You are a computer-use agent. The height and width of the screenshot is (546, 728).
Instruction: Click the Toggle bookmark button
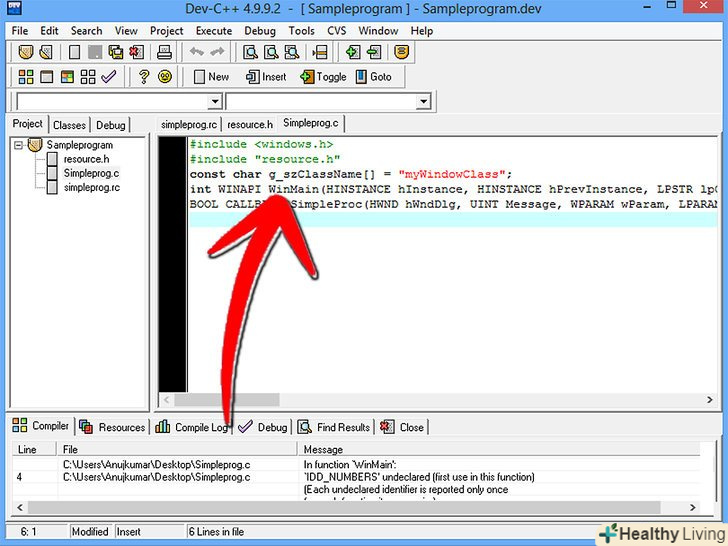[x=324, y=77]
